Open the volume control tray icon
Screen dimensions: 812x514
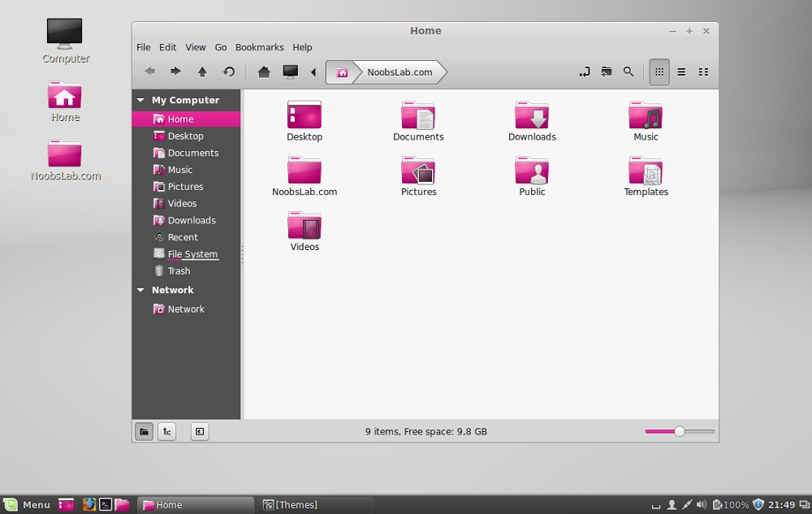pyautogui.click(x=702, y=505)
